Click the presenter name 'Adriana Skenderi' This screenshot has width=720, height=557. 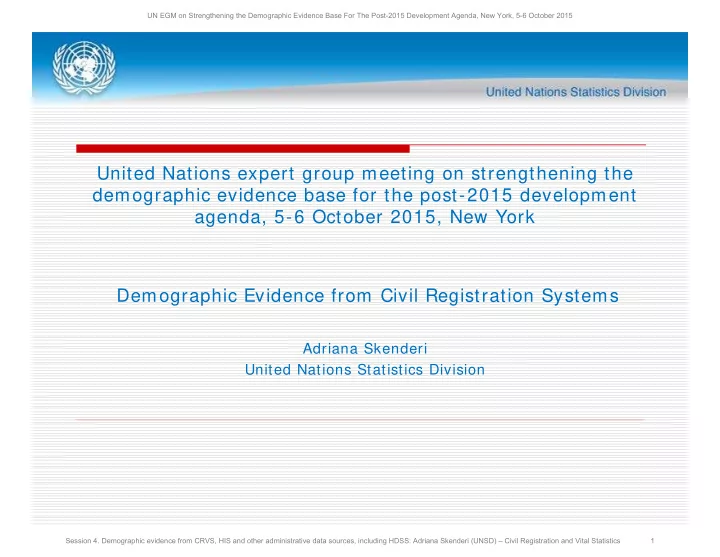(x=365, y=349)
